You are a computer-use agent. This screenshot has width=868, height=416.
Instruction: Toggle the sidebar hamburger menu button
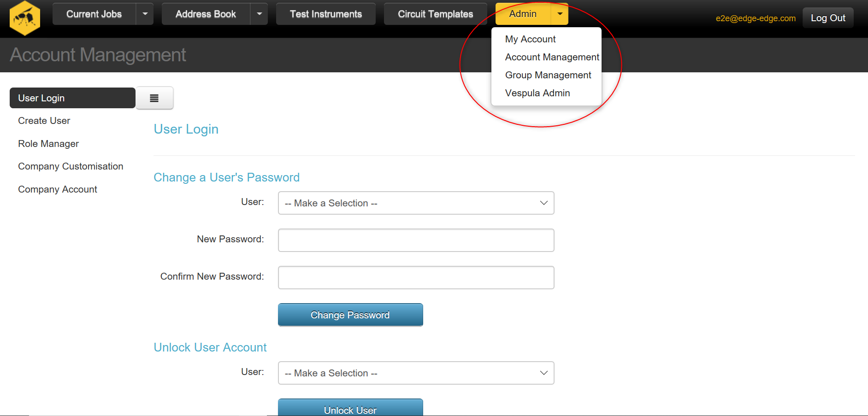click(154, 98)
